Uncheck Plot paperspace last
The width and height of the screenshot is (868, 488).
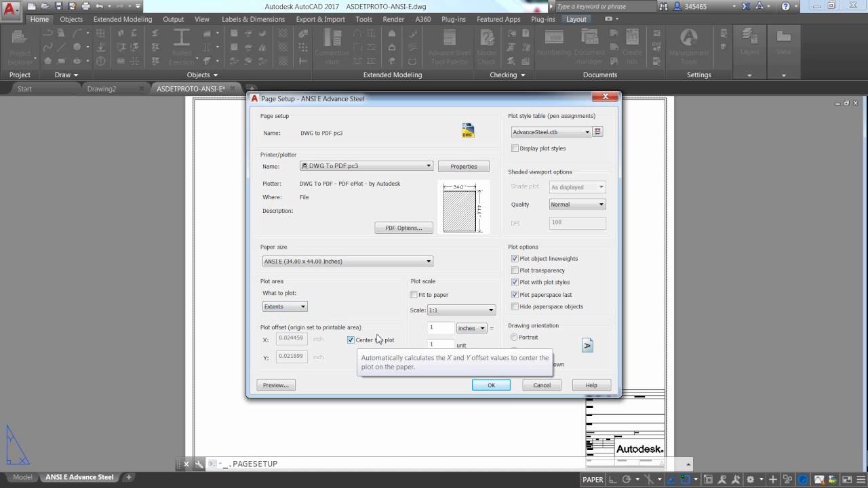click(x=515, y=295)
